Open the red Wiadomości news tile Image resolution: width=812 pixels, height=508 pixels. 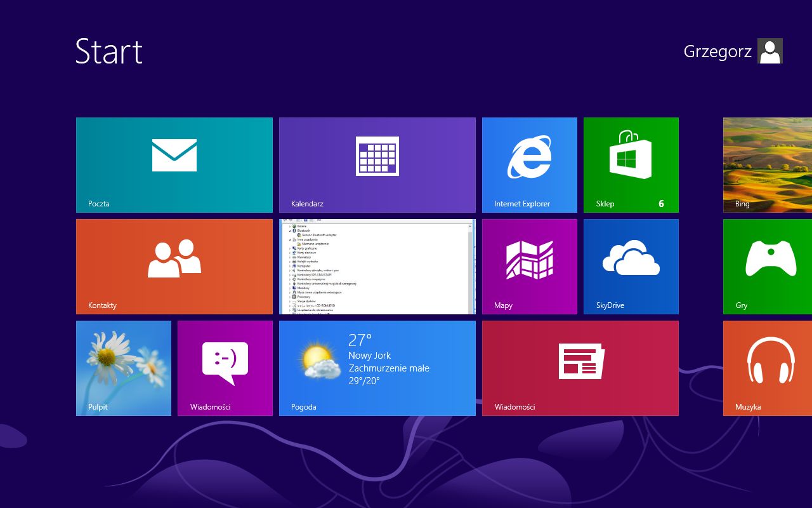(580, 368)
